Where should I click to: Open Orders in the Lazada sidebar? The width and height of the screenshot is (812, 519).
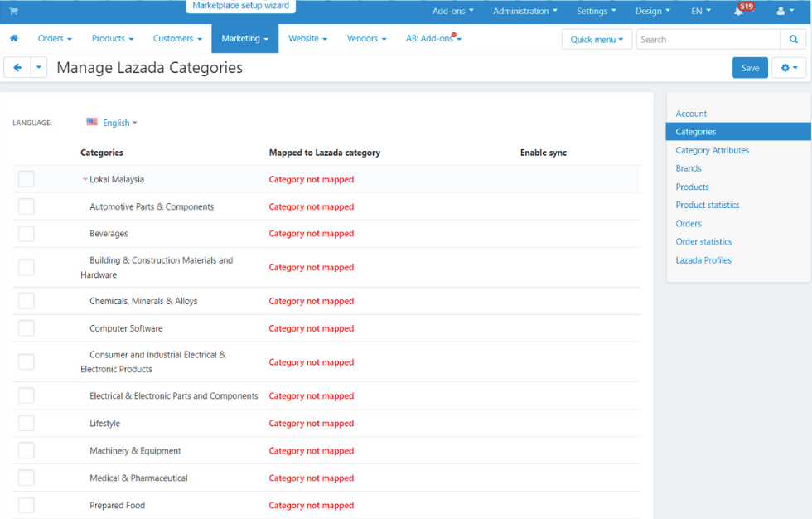[x=689, y=224]
